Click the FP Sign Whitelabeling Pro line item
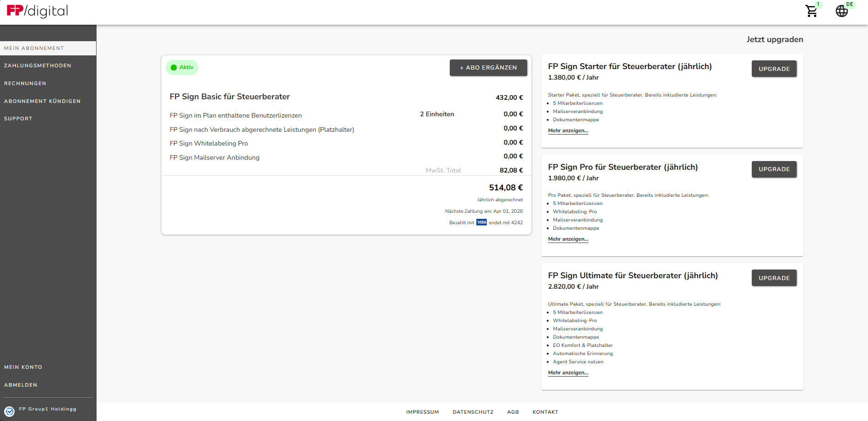Screen dimensions: 868x421 click(x=209, y=143)
